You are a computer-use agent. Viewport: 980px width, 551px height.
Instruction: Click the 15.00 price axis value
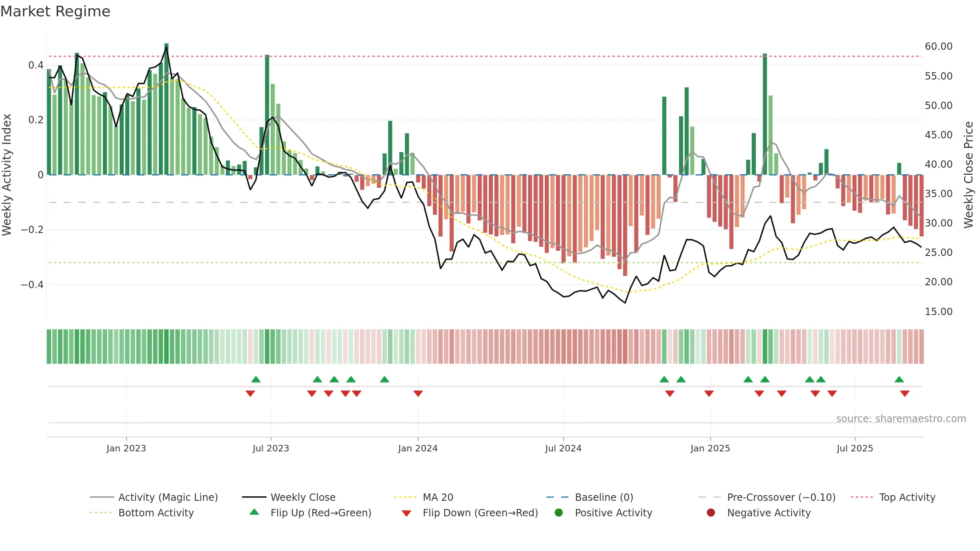coord(938,311)
